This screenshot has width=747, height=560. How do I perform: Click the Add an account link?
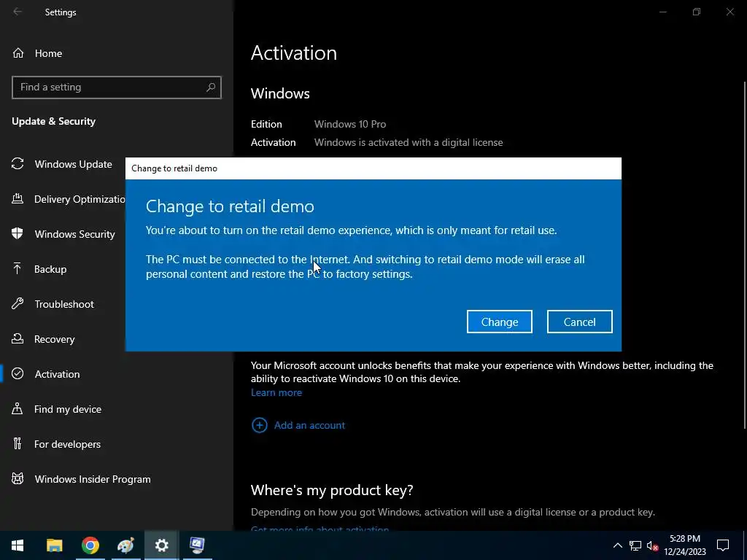309,425
